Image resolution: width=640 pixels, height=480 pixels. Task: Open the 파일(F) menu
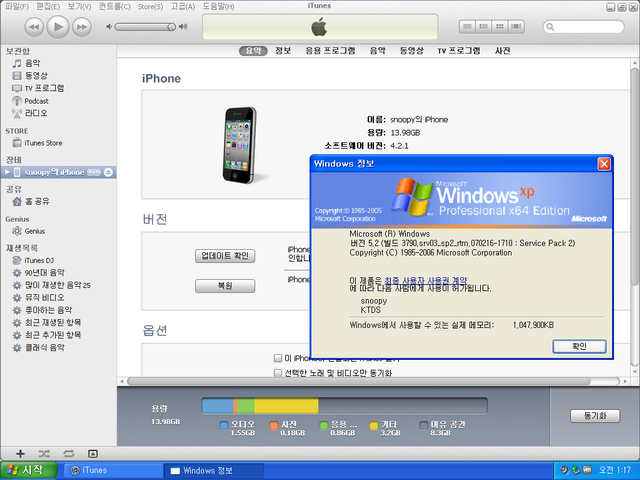tap(16, 7)
